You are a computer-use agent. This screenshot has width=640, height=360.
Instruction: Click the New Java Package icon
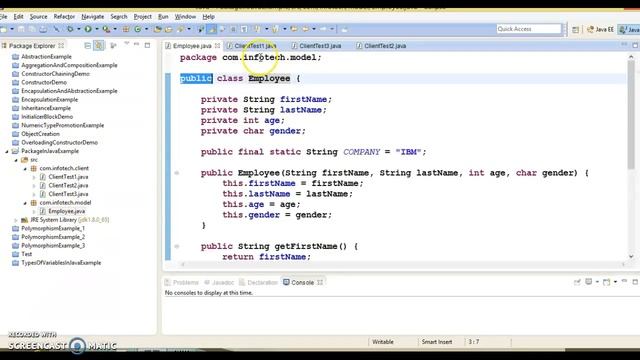tap(126, 29)
